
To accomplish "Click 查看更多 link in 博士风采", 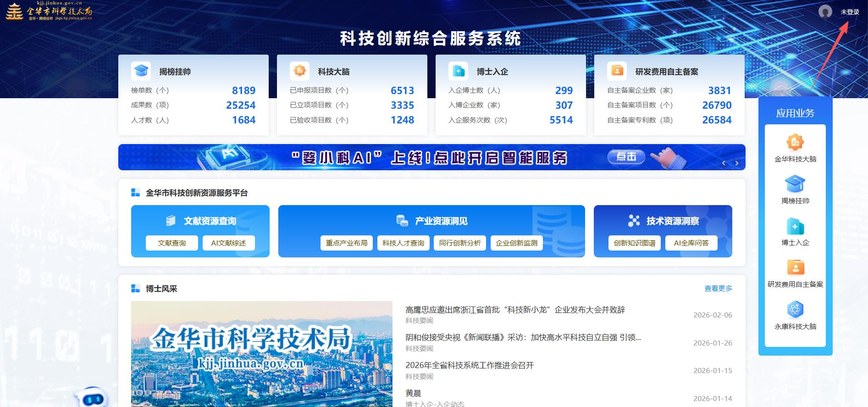I will [x=718, y=289].
